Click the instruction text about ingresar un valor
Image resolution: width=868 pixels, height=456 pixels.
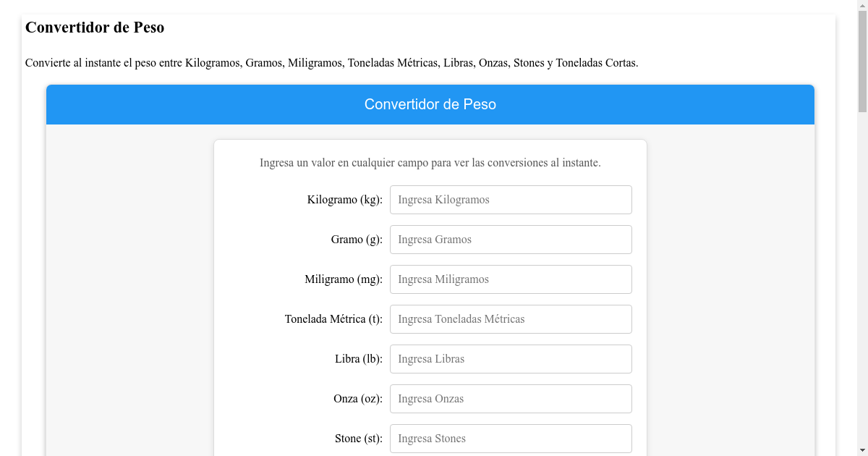[x=430, y=162]
